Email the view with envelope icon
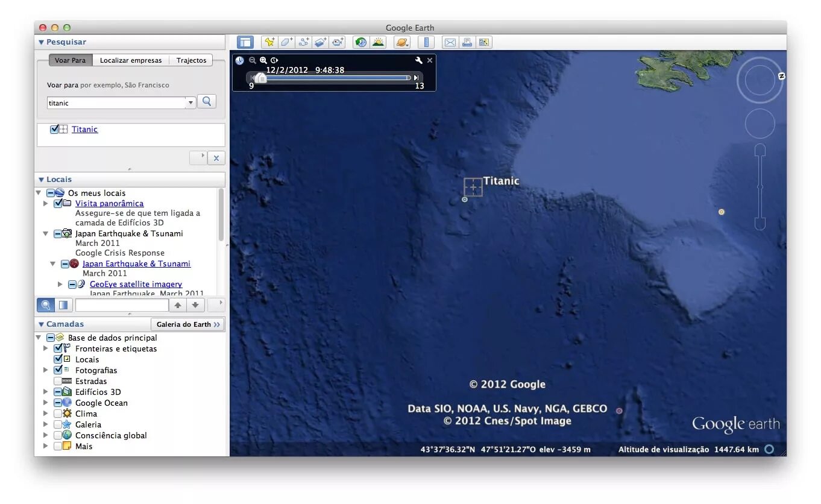Viewport: 821px width, 504px height. click(450, 42)
